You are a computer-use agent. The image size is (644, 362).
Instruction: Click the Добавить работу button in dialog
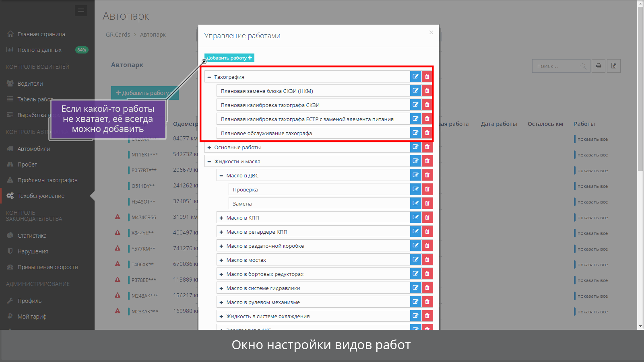tap(229, 58)
